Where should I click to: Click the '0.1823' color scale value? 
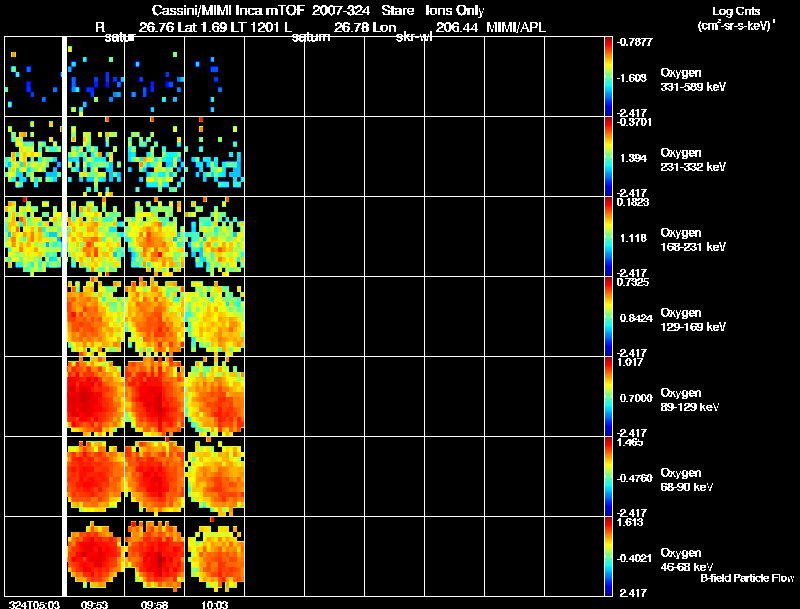pyautogui.click(x=633, y=202)
